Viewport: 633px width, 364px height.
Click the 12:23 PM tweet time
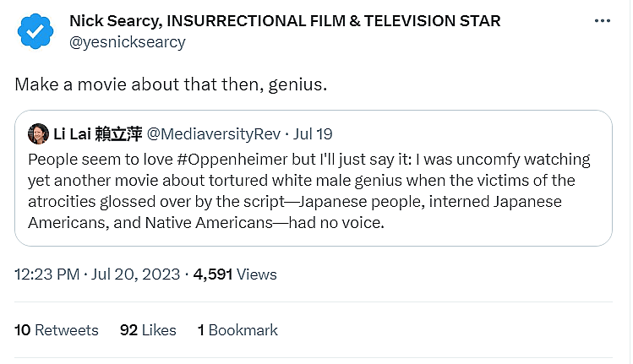47,274
